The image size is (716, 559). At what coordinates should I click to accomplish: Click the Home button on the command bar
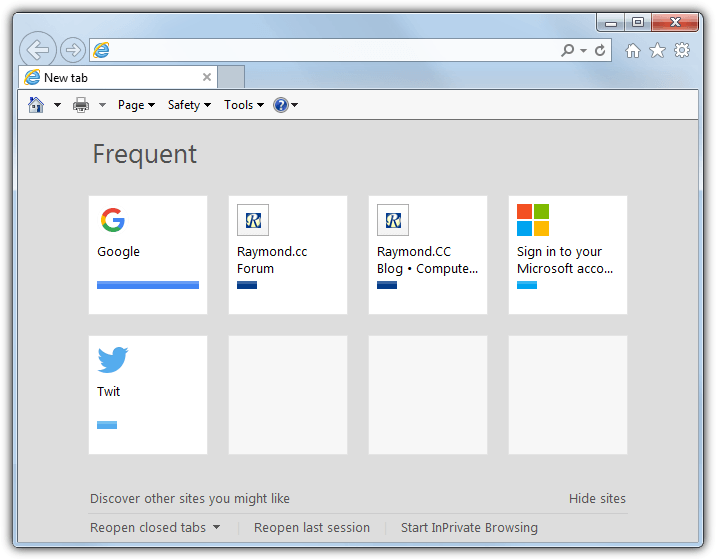coord(36,105)
